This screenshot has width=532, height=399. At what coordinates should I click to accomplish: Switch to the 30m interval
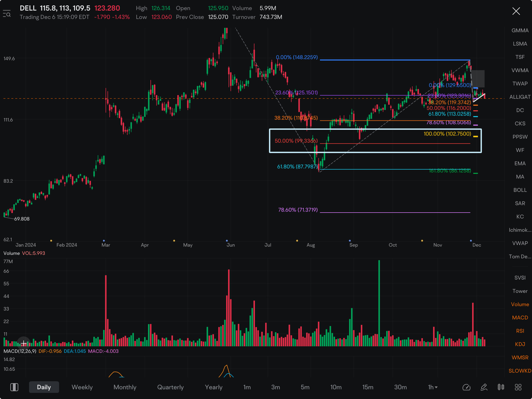click(400, 387)
